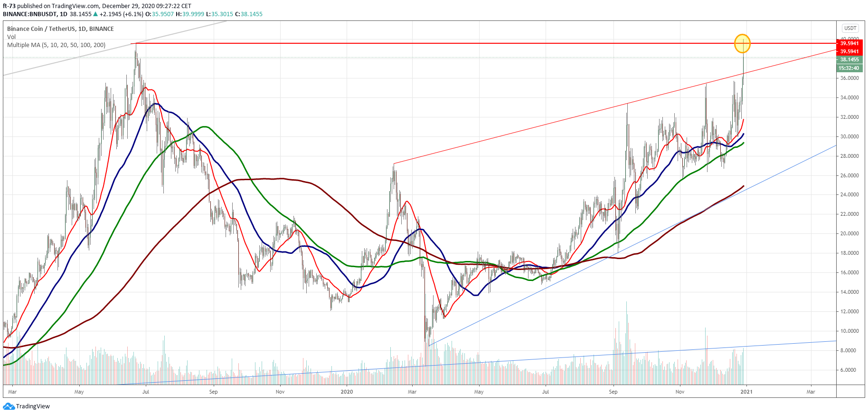Click the header low value L:35.3015
868x415 pixels.
point(220,14)
